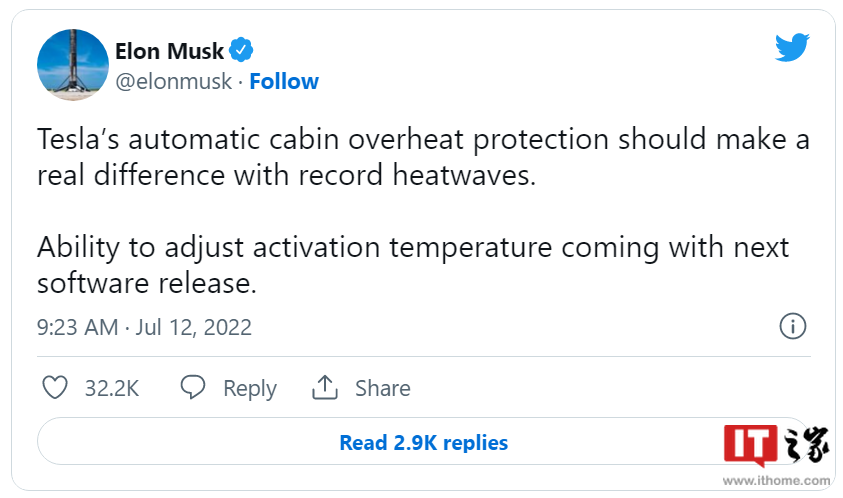This screenshot has width=843, height=498.
Task: Click the activation temperature tweet paragraph
Action: [413, 246]
